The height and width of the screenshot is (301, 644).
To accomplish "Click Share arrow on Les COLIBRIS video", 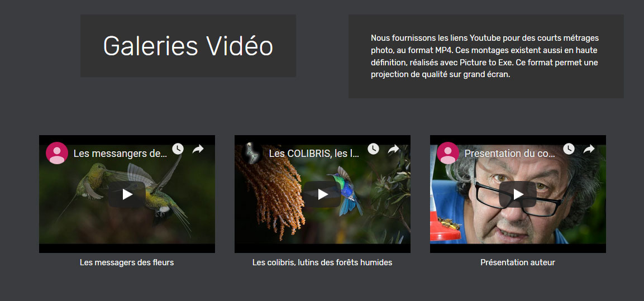I will 393,149.
